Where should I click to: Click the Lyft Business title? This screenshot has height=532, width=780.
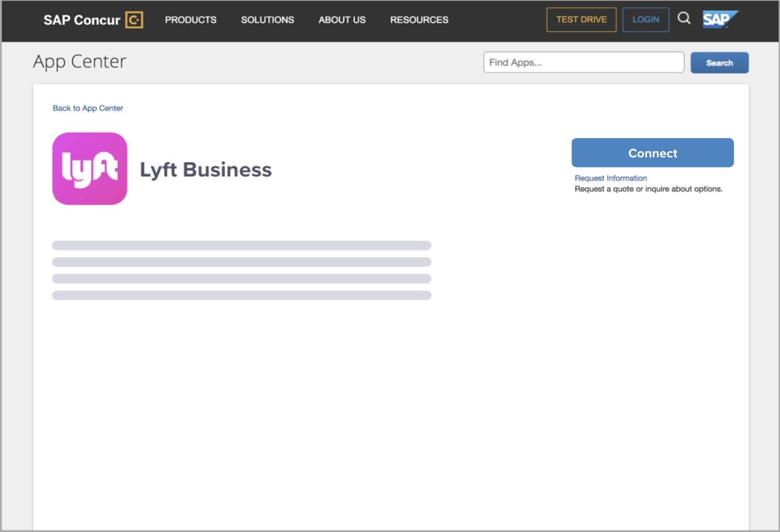coord(206,170)
